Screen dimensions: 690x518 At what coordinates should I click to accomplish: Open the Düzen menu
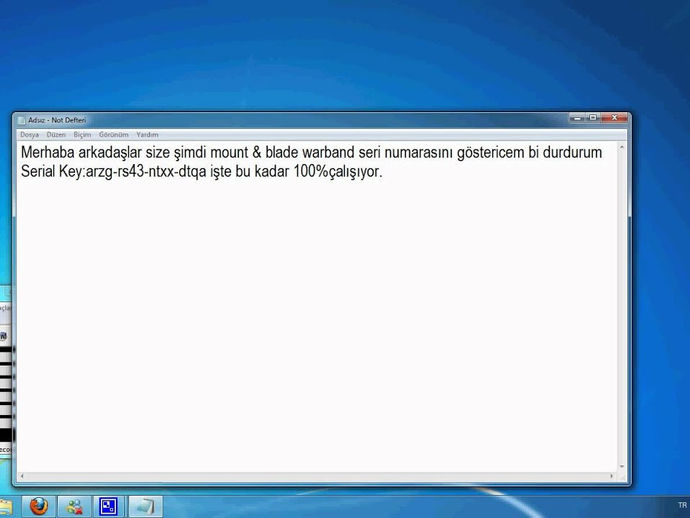tap(56, 135)
